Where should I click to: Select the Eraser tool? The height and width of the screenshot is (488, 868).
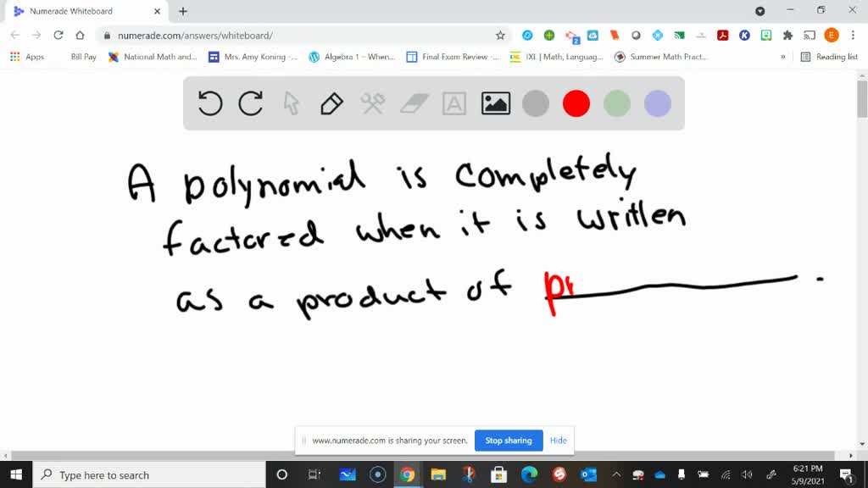pyautogui.click(x=413, y=103)
